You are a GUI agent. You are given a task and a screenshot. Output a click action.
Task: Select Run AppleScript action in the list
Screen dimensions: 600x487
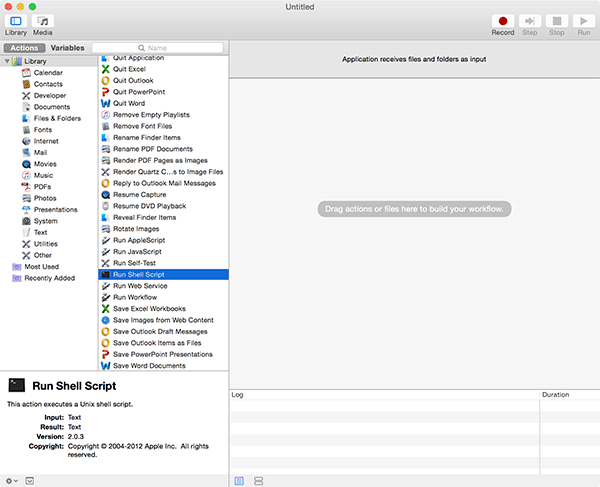(x=138, y=241)
